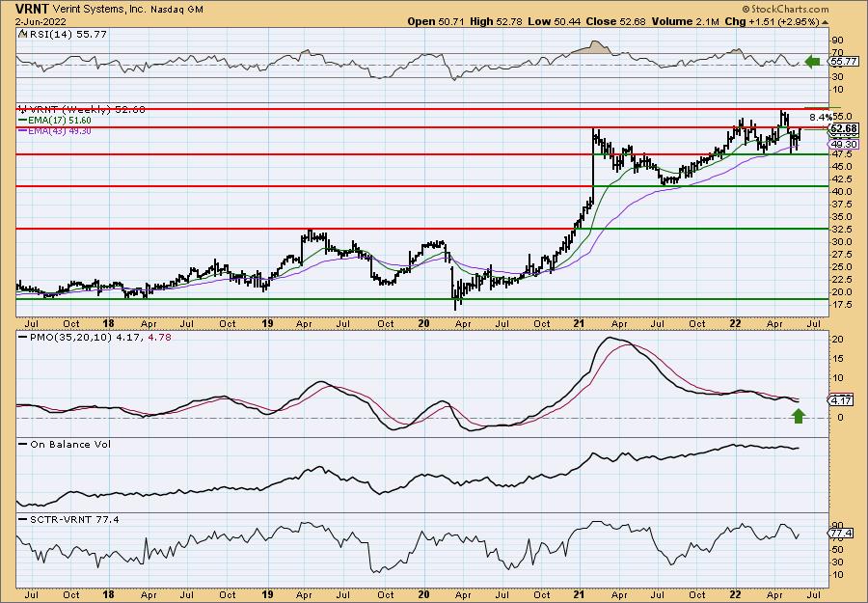
Task: Open the StockCharts.com copyright link
Action: 785,9
